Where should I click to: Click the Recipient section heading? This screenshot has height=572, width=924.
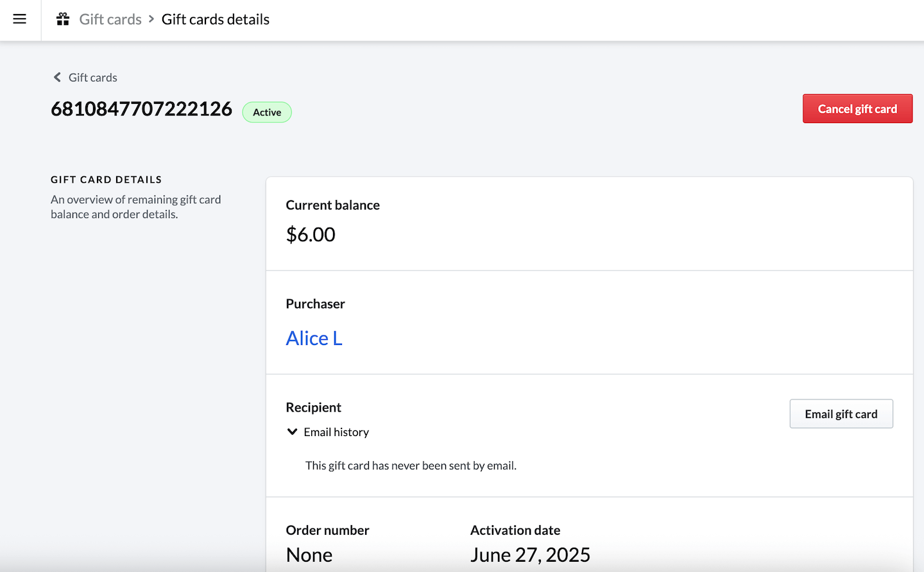click(x=313, y=408)
